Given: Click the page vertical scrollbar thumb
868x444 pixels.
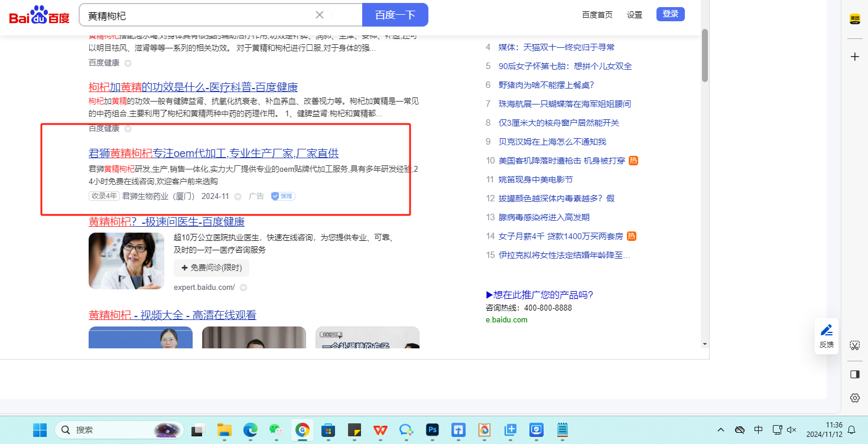Looking at the screenshot, I should [x=704, y=56].
